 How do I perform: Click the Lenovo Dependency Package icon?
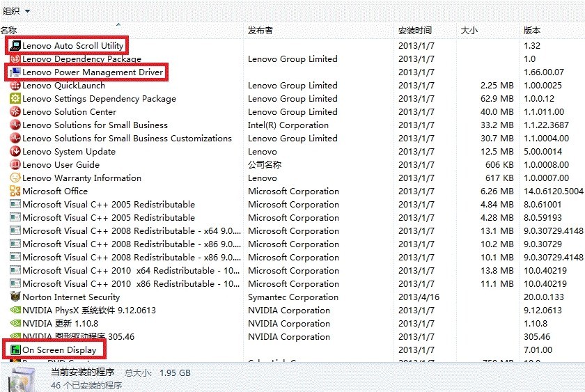pos(15,59)
